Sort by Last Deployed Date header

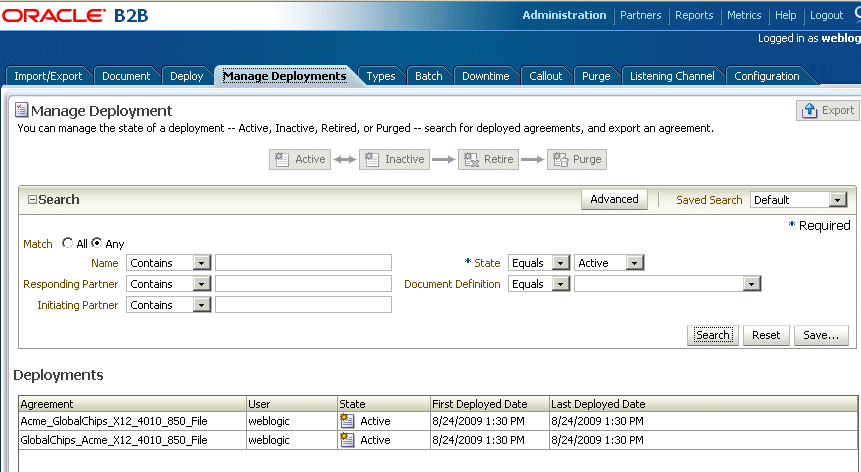pos(703,404)
